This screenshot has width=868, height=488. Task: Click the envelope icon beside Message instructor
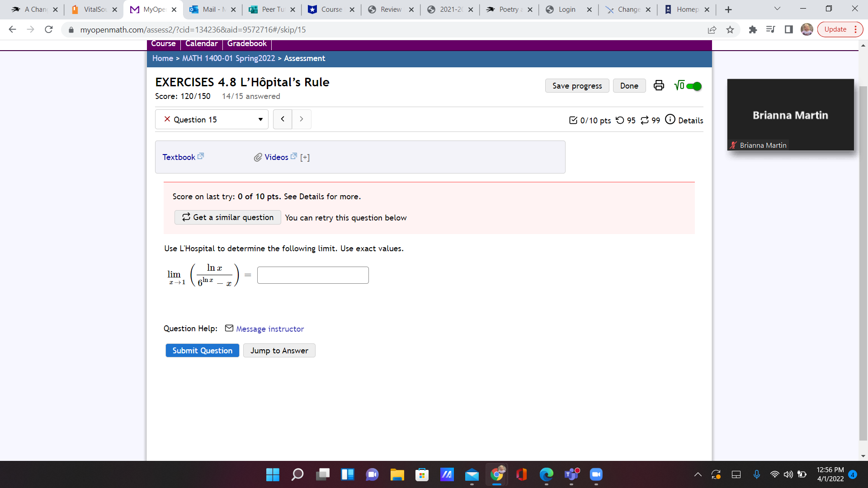229,328
